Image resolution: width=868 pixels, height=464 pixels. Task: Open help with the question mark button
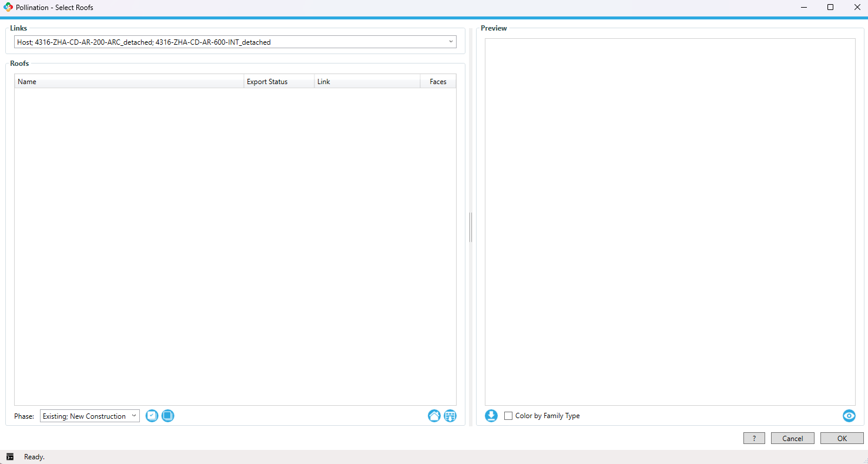pos(754,438)
